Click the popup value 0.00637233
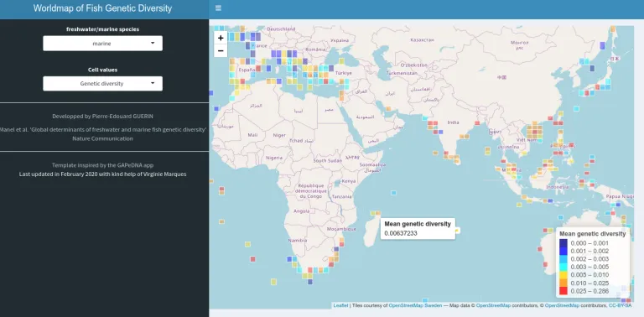Viewport: 644px width, 317px height. [401, 233]
